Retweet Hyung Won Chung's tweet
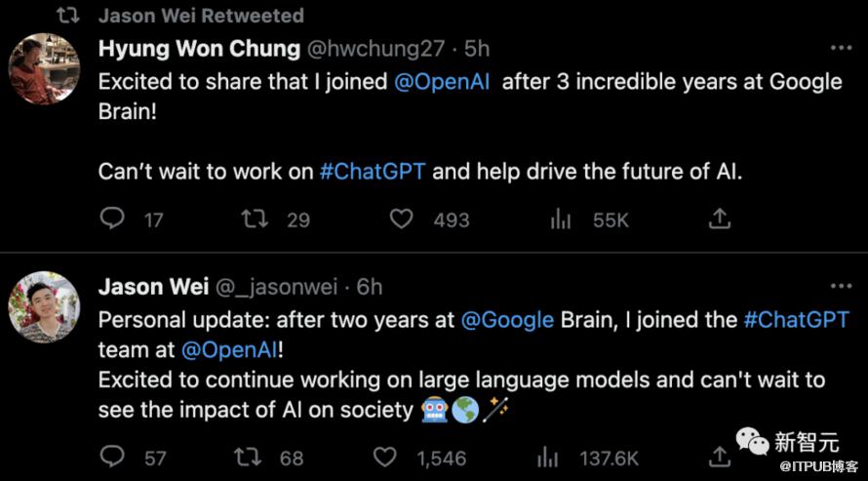The image size is (868, 481). point(255,219)
